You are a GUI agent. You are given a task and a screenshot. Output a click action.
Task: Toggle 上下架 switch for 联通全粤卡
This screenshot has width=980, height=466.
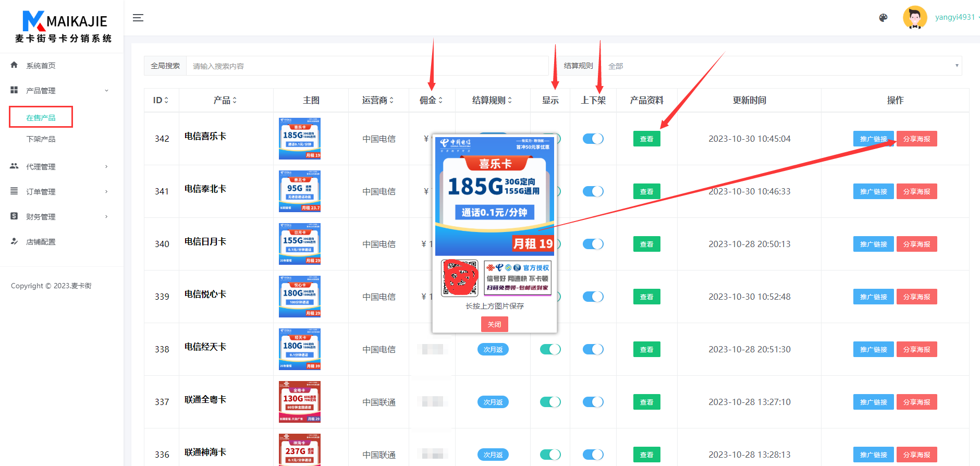pyautogui.click(x=593, y=402)
